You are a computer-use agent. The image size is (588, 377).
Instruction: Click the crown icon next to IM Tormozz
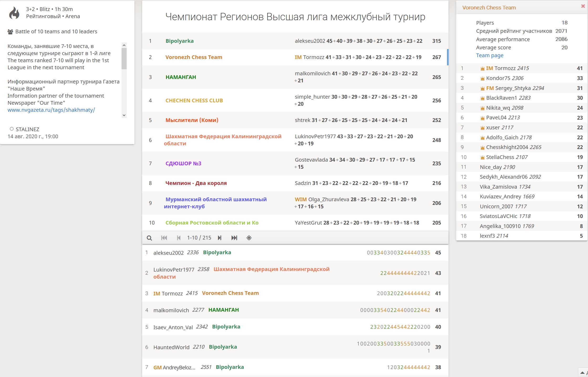482,68
